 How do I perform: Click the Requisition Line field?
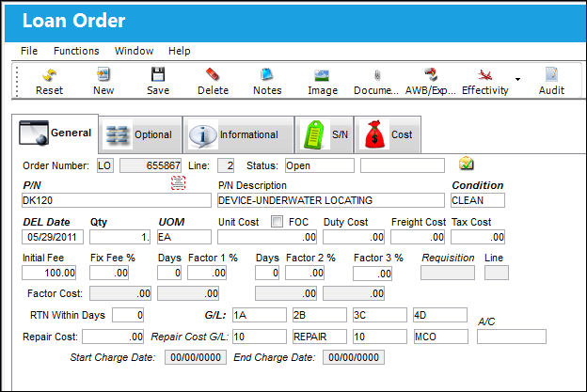point(497,273)
